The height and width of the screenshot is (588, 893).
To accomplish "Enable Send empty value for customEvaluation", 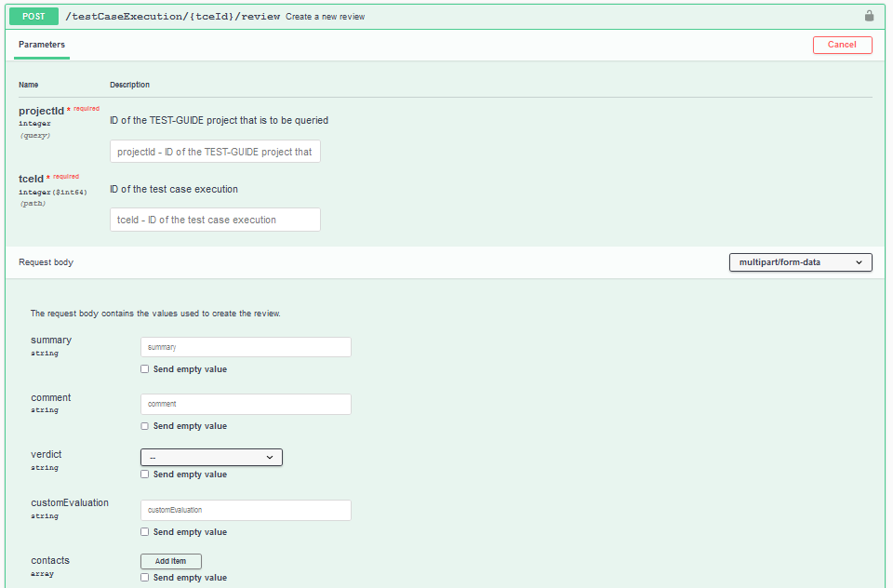I will (x=144, y=531).
